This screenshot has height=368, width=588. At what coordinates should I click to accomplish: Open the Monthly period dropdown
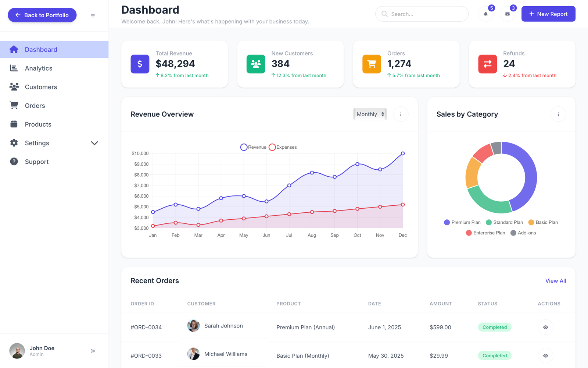pos(370,114)
